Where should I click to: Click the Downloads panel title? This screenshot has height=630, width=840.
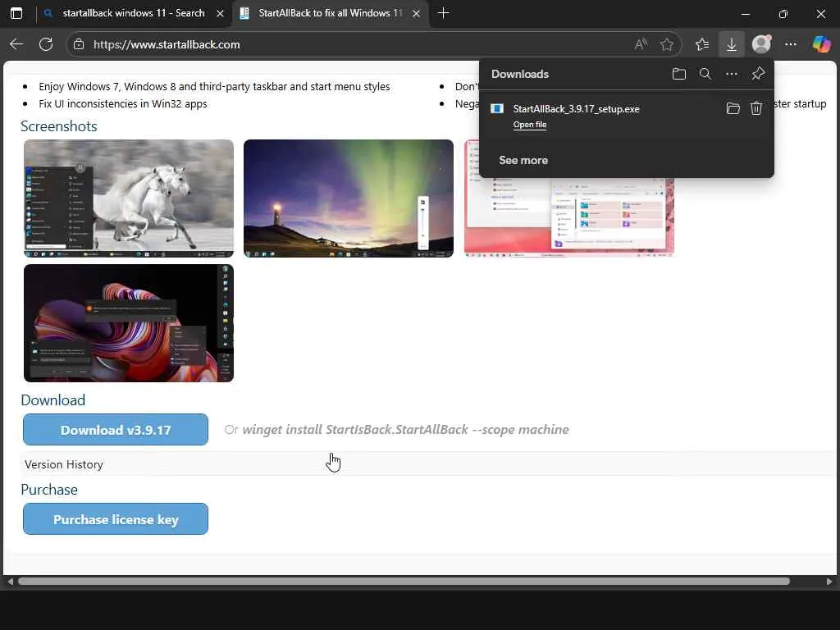coord(520,74)
